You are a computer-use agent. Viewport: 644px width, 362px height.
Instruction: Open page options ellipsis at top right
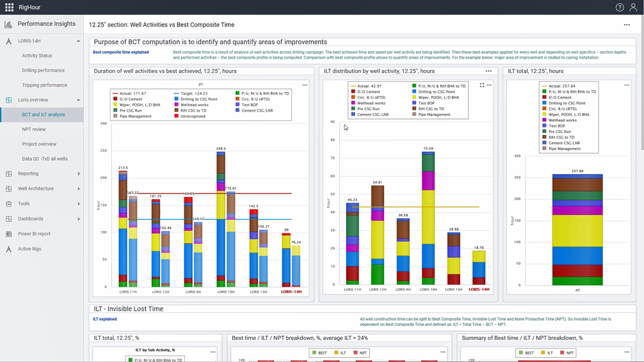point(627,25)
